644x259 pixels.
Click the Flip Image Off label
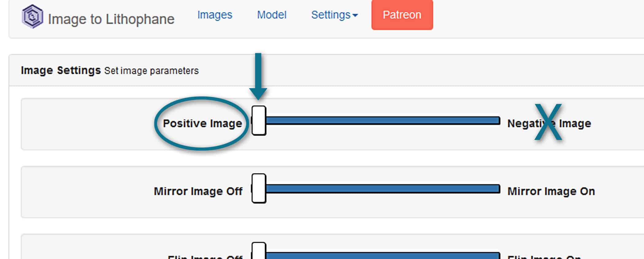(205, 257)
